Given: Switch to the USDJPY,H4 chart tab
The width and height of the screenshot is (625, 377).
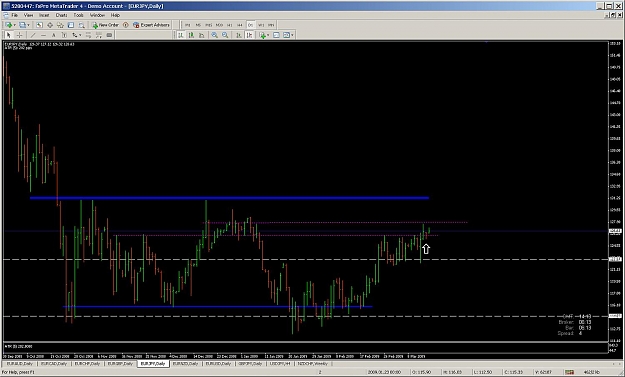Looking at the screenshot, I should 280,364.
